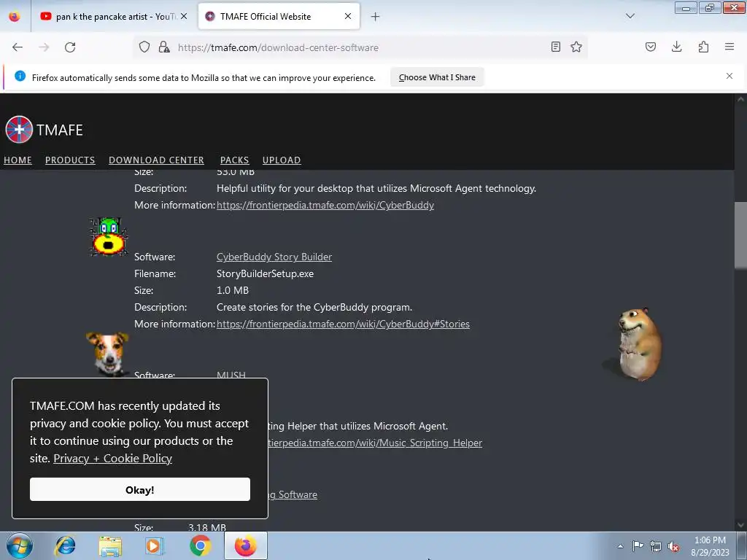Image resolution: width=747 pixels, height=560 pixels.
Task: Click the MUSH dog character image
Action: pyautogui.click(x=108, y=354)
